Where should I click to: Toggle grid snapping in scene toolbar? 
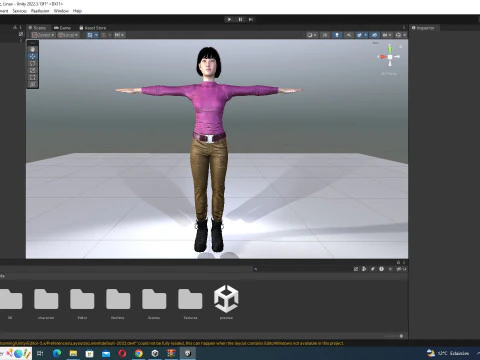(x=104, y=35)
